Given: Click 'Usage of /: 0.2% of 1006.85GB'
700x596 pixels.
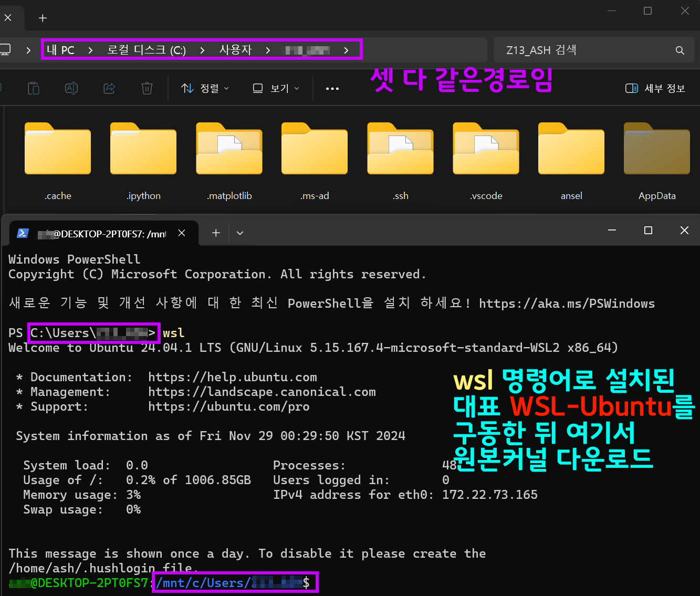Looking at the screenshot, I should click(x=137, y=480).
